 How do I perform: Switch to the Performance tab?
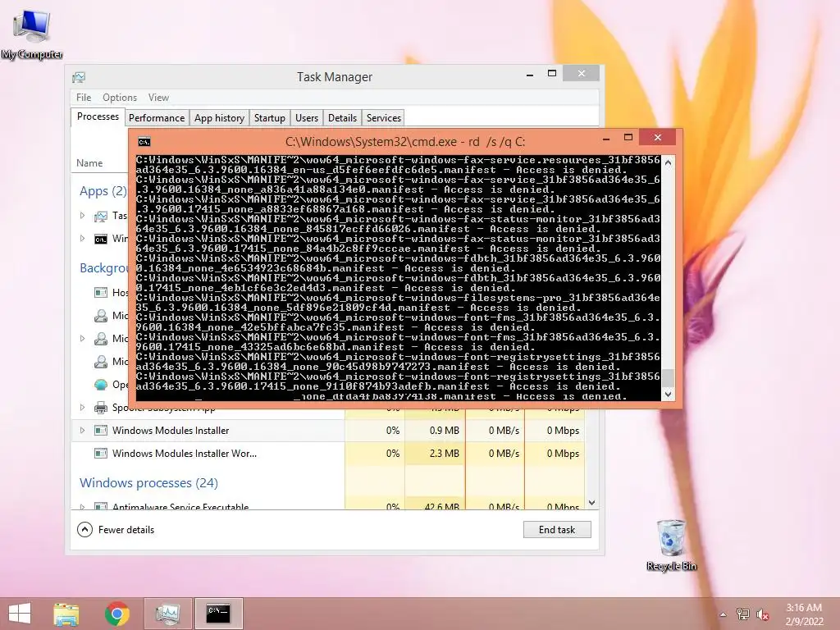pyautogui.click(x=157, y=118)
